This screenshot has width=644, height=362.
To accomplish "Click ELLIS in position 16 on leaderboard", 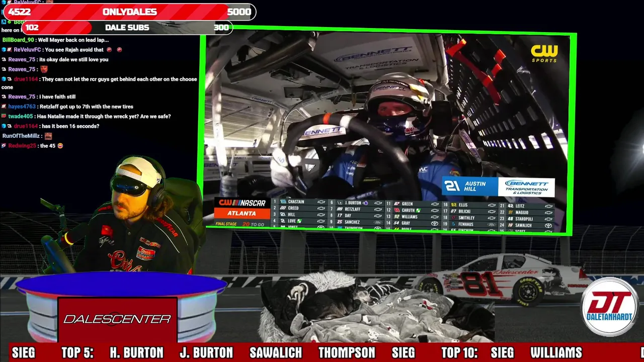I will pos(463,205).
